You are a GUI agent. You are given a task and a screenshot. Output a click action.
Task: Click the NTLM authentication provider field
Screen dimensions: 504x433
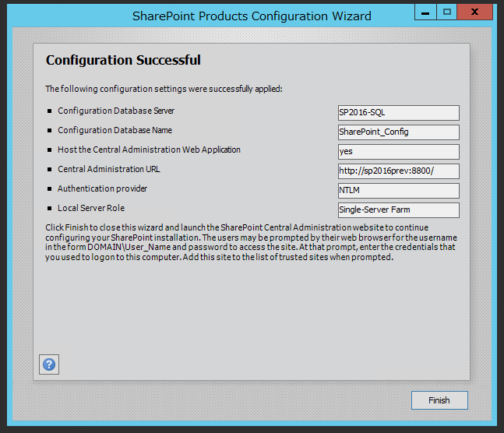(399, 191)
